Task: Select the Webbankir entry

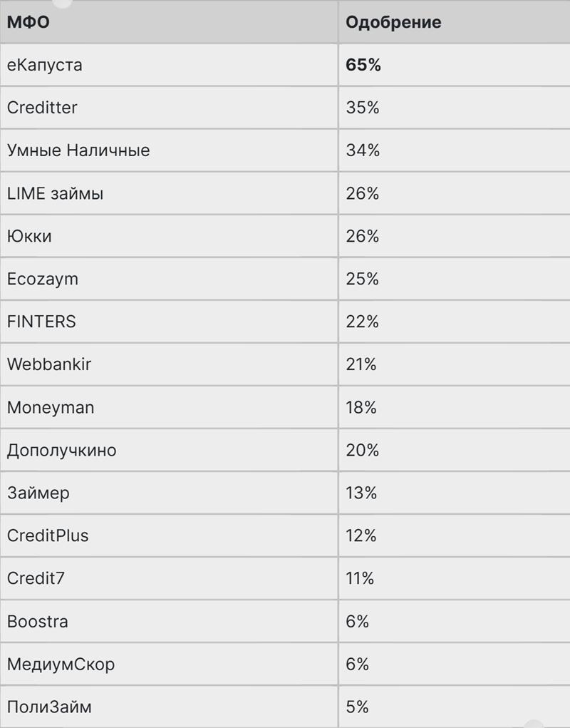Action: tap(49, 364)
